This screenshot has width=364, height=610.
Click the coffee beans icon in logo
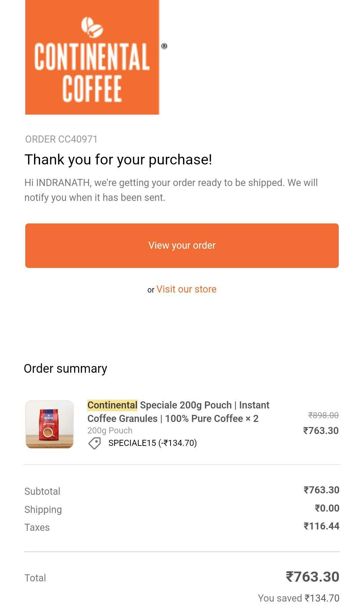pos(92,26)
